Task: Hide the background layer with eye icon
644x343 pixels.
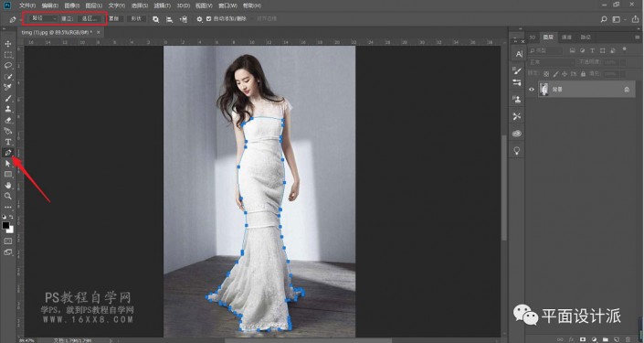Action: (532, 90)
